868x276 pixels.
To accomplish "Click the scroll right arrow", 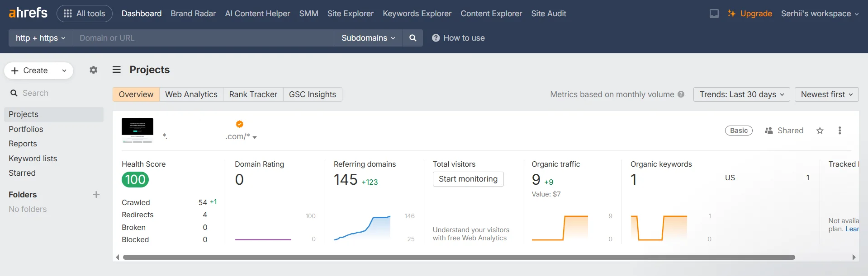I will pos(854,257).
